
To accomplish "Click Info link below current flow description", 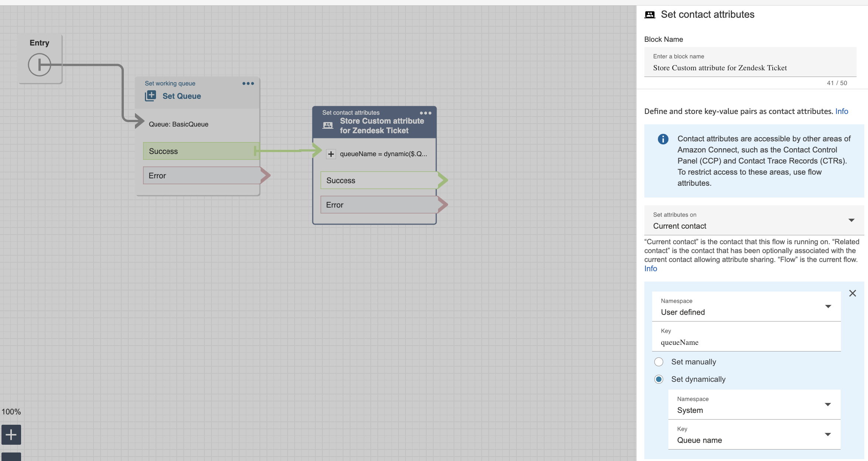I will [x=650, y=269].
